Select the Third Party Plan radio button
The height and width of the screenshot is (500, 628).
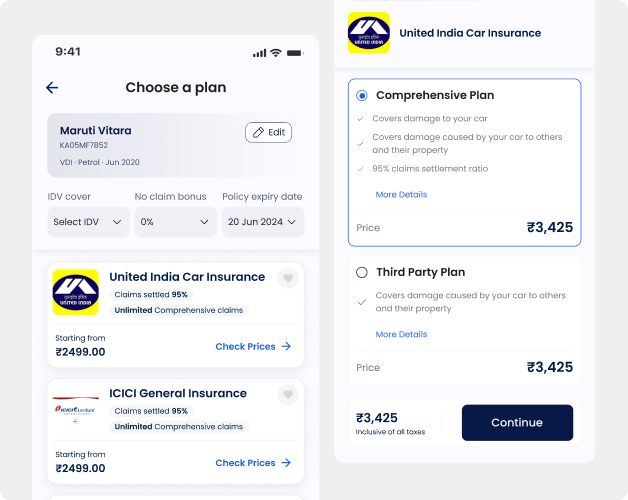tap(362, 272)
